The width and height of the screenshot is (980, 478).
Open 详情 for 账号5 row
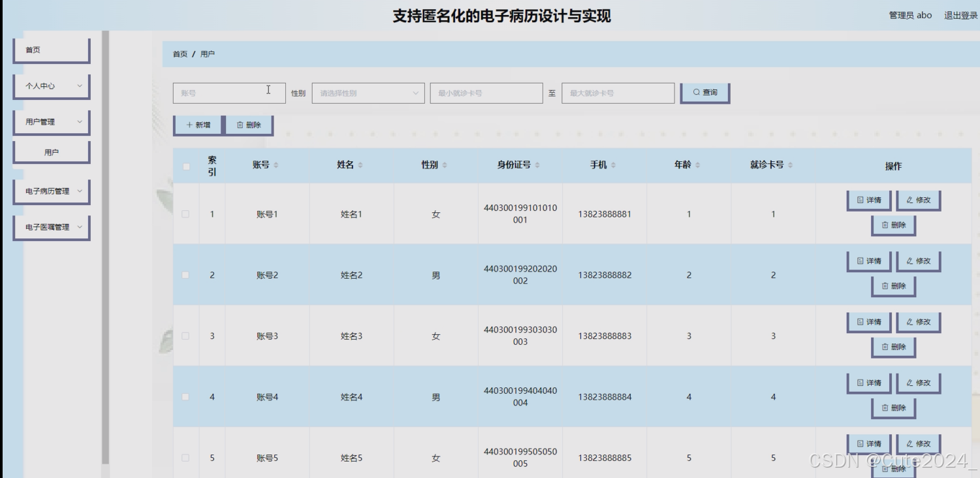click(869, 444)
